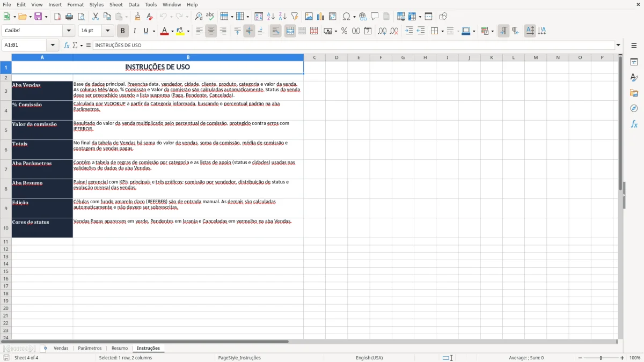The image size is (644, 362).
Task: Insert a pivot table
Action: 333,17
